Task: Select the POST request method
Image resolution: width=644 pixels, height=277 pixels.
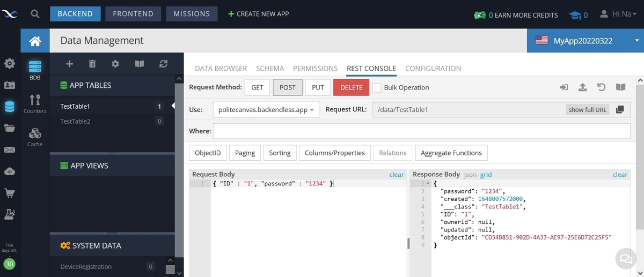Action: coord(288,87)
